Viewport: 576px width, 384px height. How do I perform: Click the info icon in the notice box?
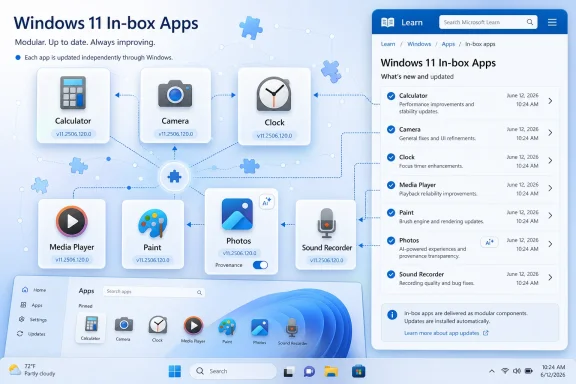click(x=392, y=315)
